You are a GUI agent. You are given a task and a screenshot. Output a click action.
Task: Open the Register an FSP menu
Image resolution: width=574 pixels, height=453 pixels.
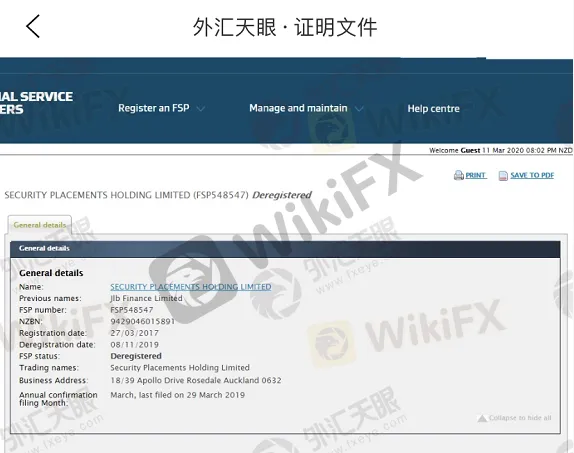[154, 108]
